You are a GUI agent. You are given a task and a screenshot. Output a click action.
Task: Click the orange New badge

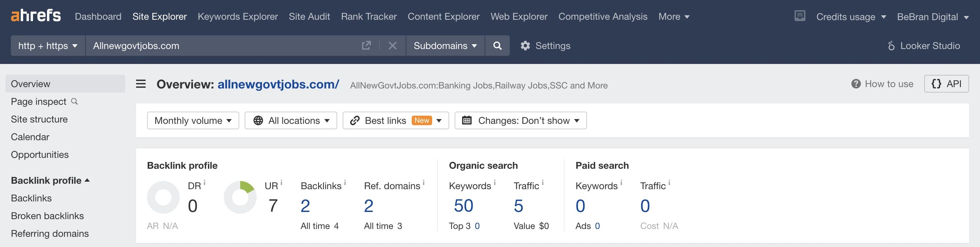[422, 120]
